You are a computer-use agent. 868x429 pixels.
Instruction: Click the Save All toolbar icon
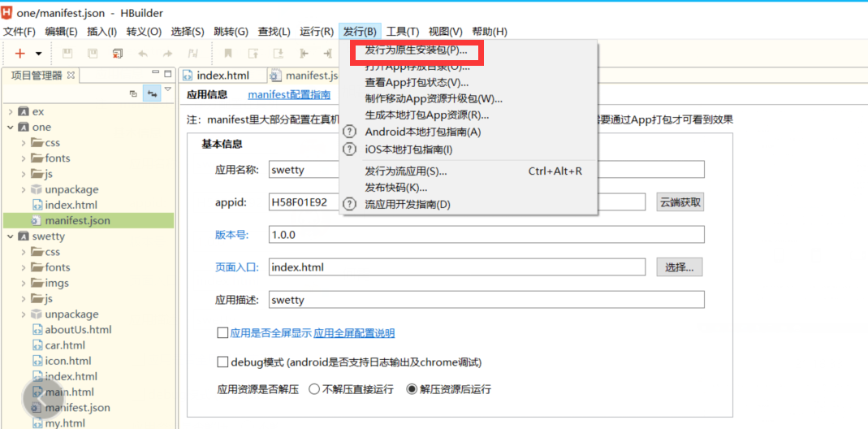pyautogui.click(x=93, y=54)
